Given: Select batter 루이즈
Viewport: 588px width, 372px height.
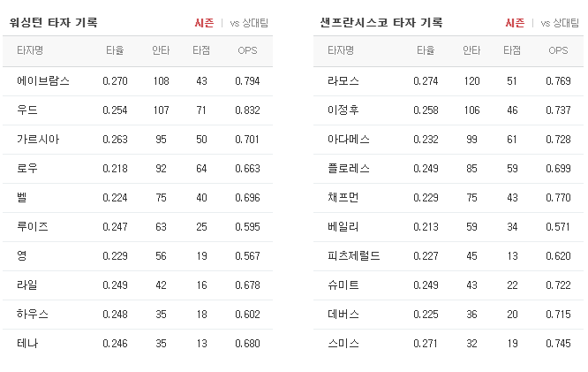Looking at the screenshot, I should click(33, 227).
